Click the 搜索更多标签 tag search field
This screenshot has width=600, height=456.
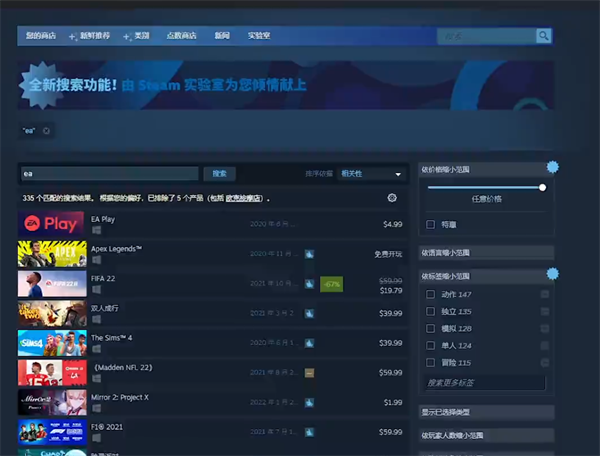[x=485, y=383]
